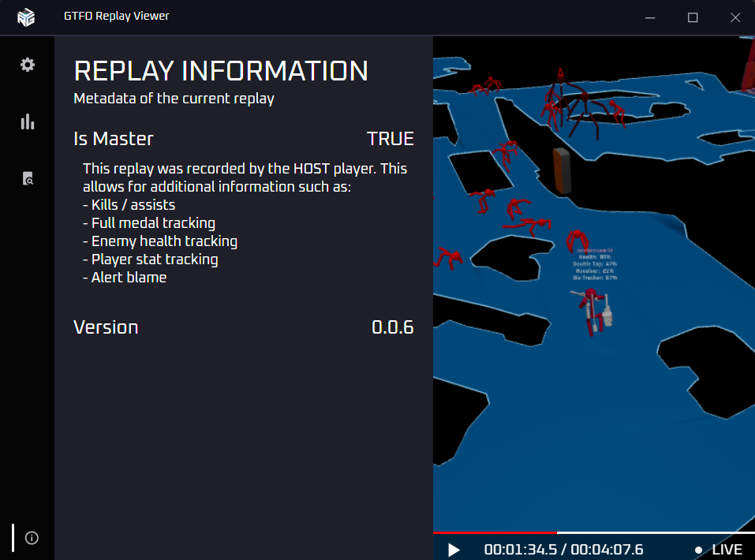
Task: Click the Enemy health tracking line
Action: click(x=160, y=241)
